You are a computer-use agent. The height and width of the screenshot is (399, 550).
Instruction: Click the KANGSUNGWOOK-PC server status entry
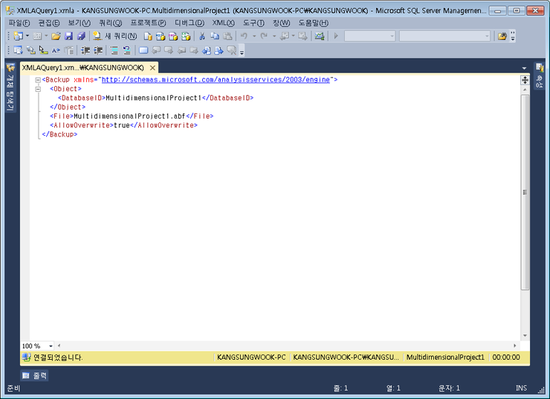click(251, 357)
